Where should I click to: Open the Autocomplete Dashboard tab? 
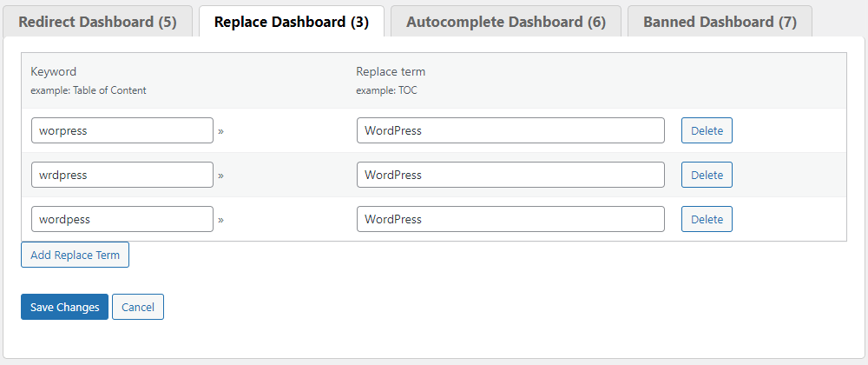[505, 22]
